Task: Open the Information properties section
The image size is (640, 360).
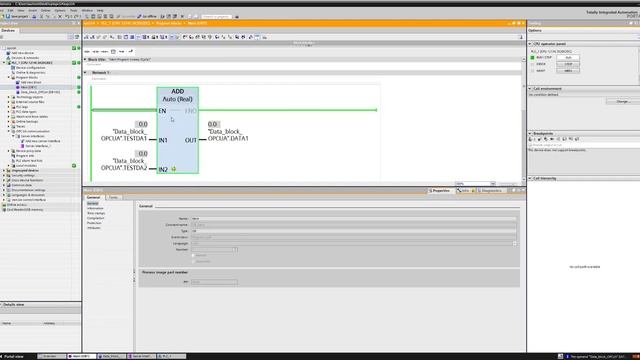Action: (x=95, y=209)
